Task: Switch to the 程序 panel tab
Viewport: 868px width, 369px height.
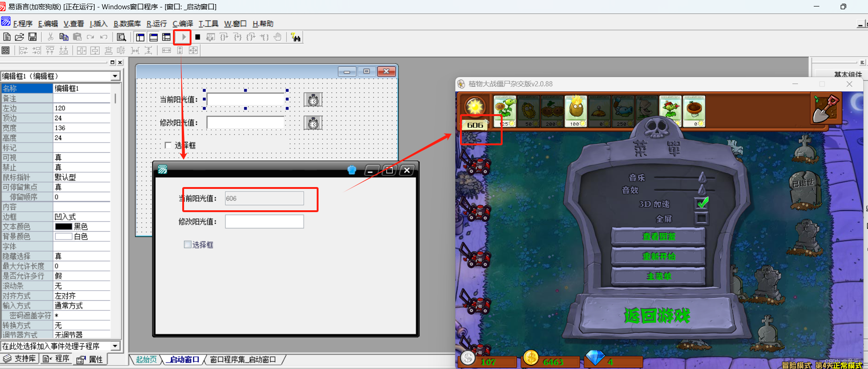Action: coord(56,359)
